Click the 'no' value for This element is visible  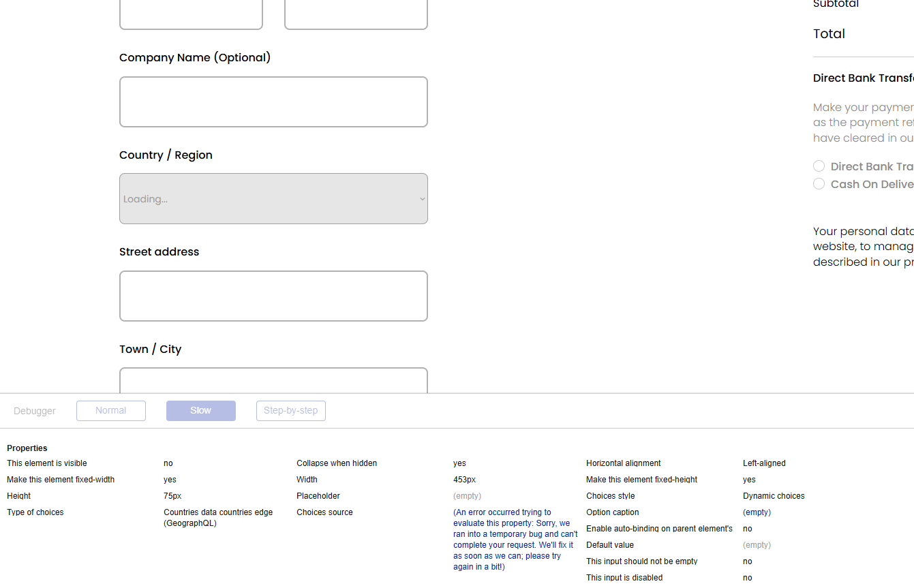point(168,463)
